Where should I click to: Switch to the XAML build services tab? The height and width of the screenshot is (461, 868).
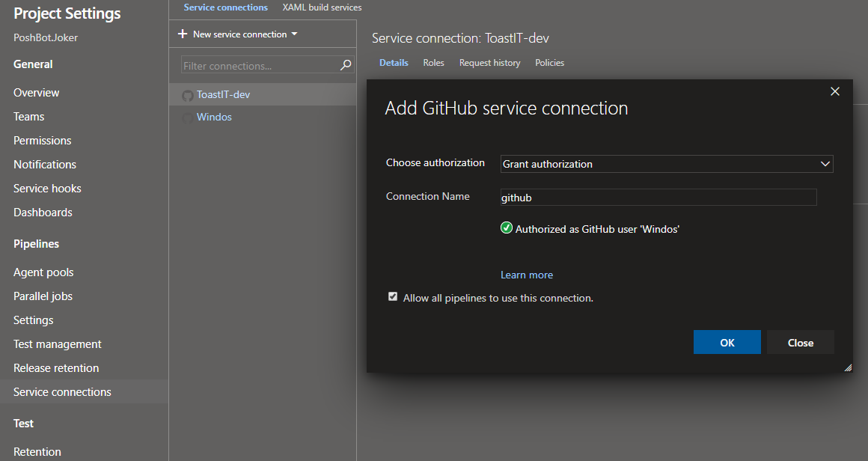pos(323,7)
